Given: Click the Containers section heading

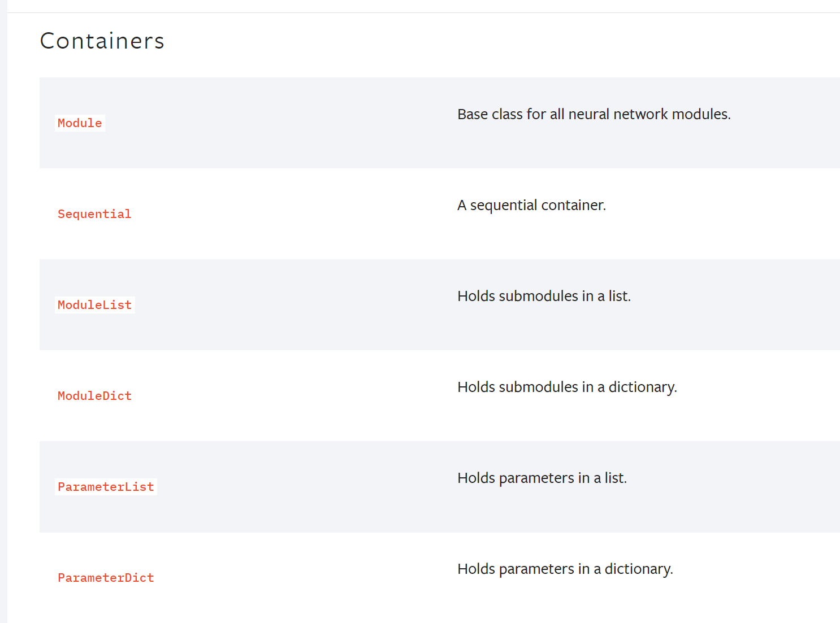Looking at the screenshot, I should [102, 41].
